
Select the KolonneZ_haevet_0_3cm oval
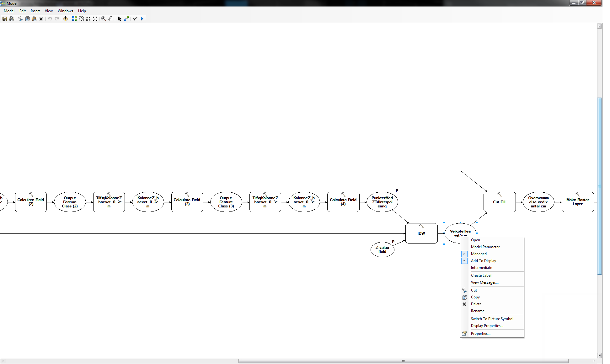(x=304, y=202)
